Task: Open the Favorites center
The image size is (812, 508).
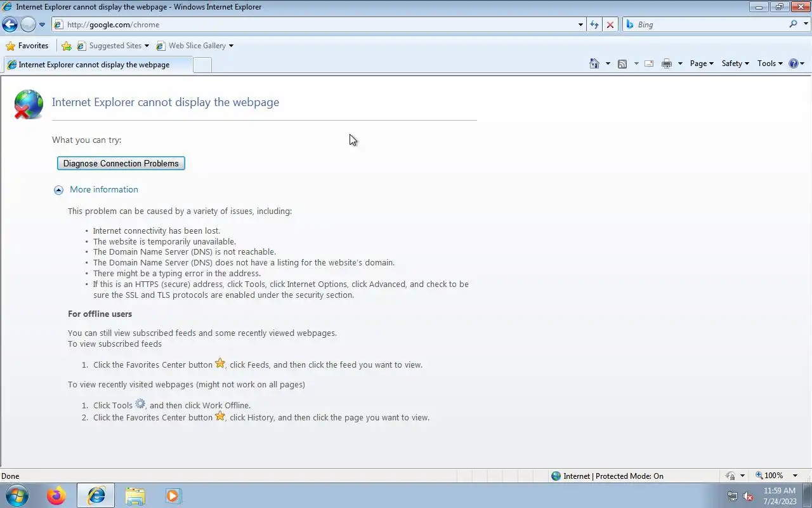Action: (x=27, y=46)
